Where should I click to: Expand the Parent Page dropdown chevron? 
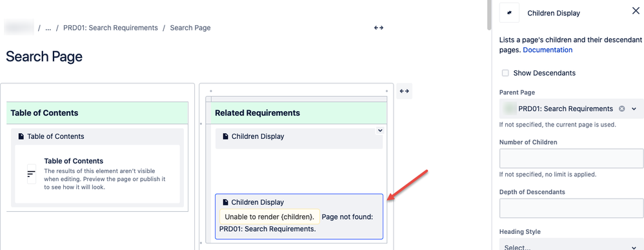coord(634,109)
